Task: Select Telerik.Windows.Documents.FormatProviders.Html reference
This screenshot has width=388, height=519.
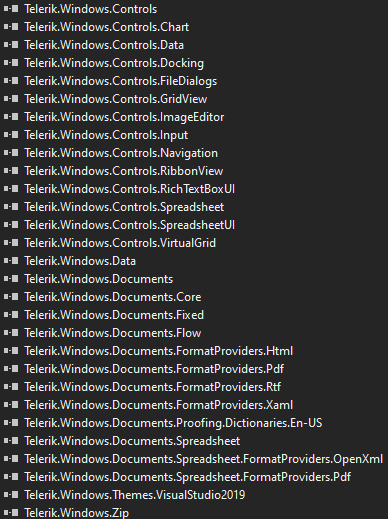Action: 159,351
